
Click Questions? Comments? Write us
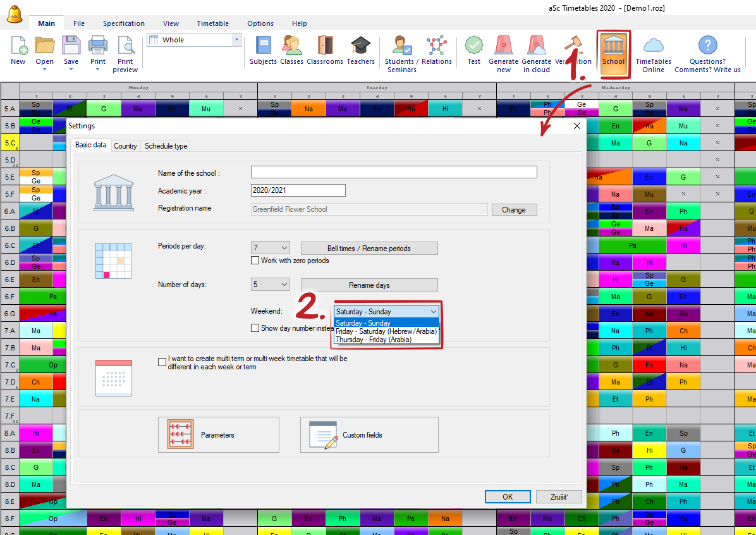[707, 54]
